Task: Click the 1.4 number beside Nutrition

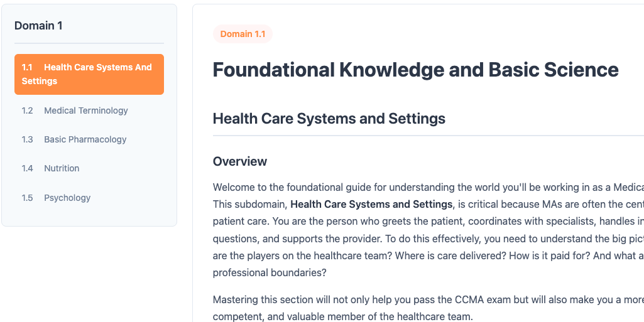Action: tap(27, 168)
